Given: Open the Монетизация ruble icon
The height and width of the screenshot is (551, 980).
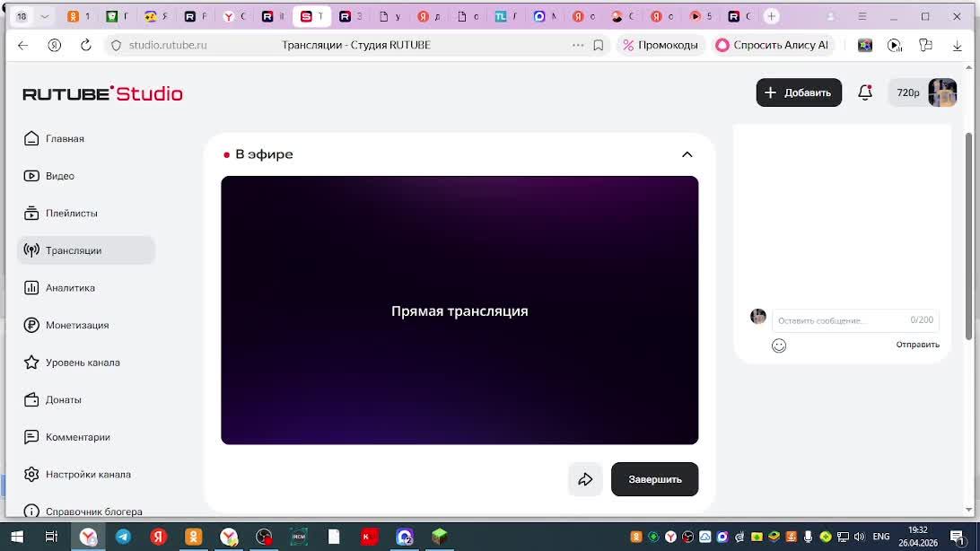Looking at the screenshot, I should click(31, 325).
